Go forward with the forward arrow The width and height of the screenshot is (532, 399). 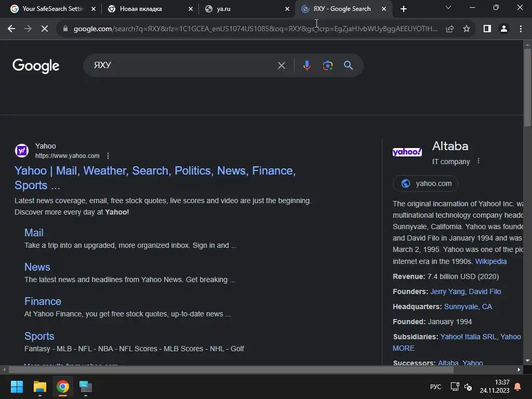pyautogui.click(x=28, y=29)
